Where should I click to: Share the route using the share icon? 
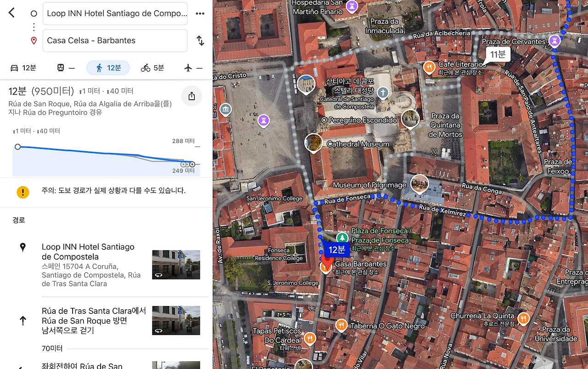click(192, 96)
